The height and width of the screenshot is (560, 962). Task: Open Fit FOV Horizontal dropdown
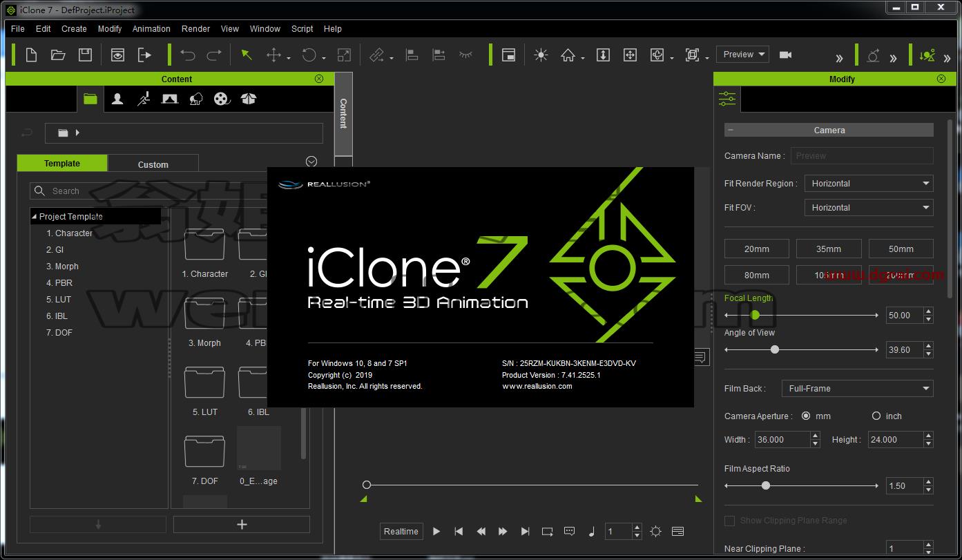[869, 207]
